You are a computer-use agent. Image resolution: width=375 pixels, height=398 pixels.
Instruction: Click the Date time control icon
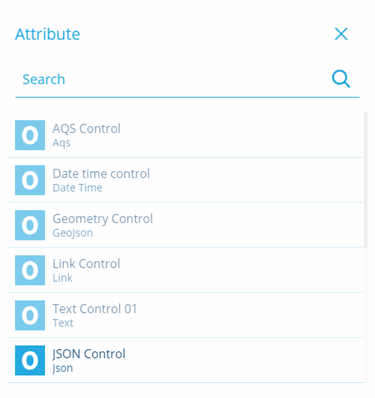30,180
